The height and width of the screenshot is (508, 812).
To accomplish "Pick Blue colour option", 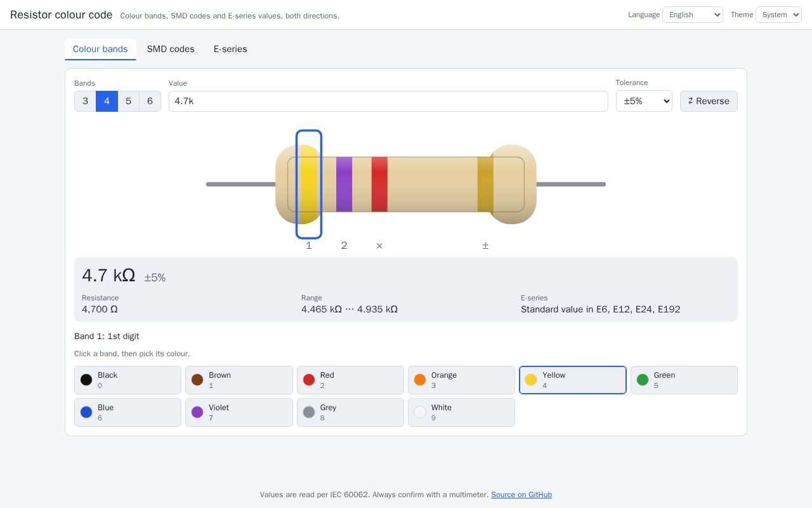I will click(128, 412).
